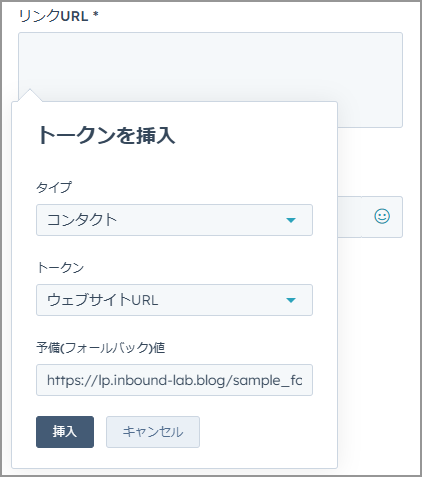Open the emoji picker smiley icon

382,216
